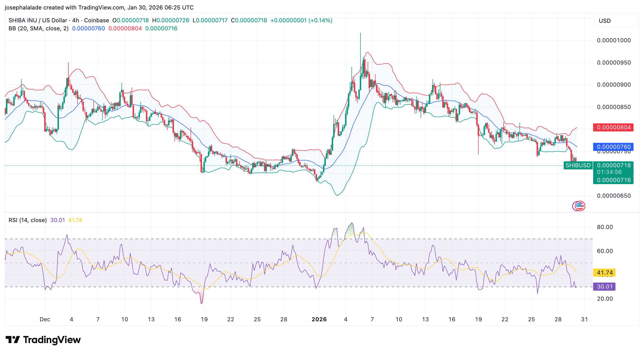
Task: Click the TradingView logo at bottom left
Action: [x=43, y=340]
